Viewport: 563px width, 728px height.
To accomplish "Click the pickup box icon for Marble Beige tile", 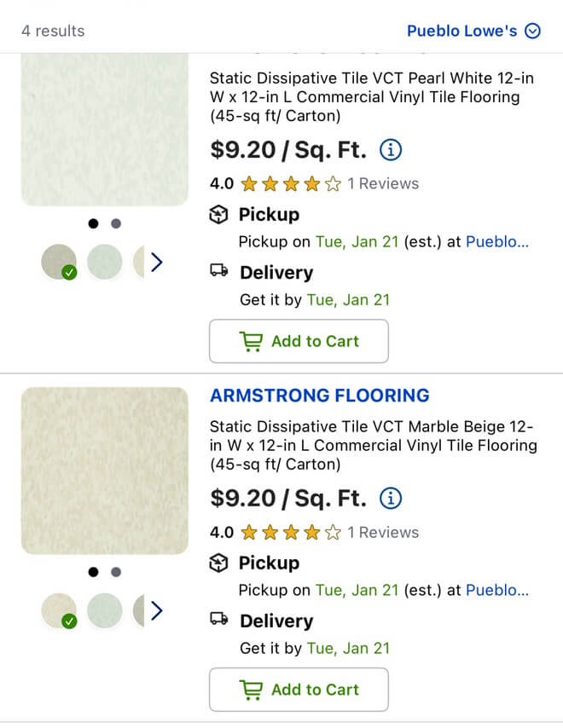I will (218, 563).
